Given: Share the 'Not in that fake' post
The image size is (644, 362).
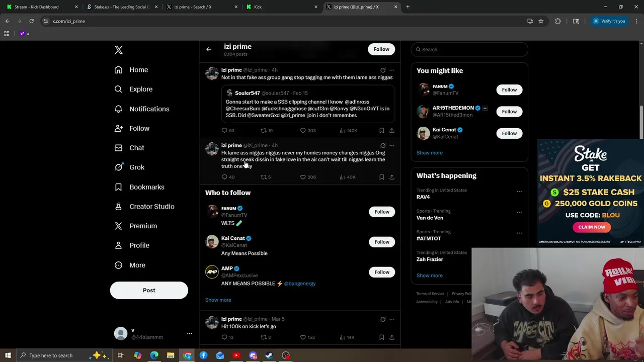Looking at the screenshot, I should click(392, 130).
